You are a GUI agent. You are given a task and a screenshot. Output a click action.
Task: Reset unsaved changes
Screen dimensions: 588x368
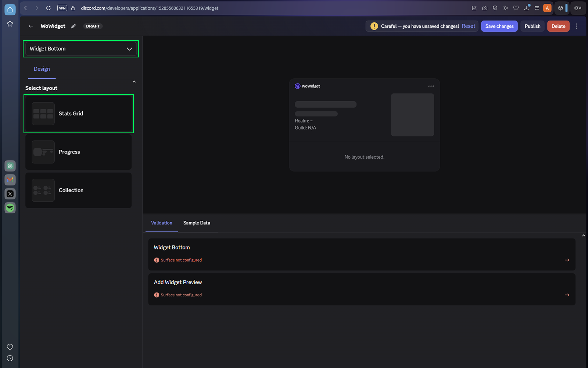tap(468, 26)
